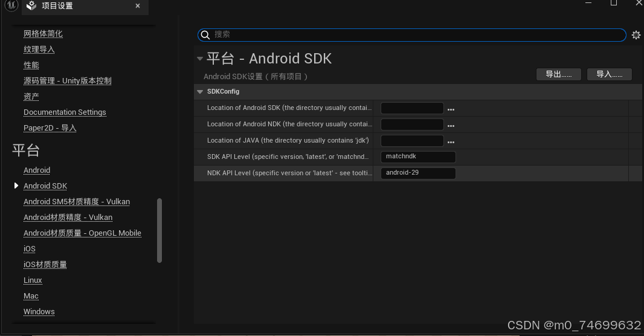Screen dimensions: 644x336
Task: Open Android材质精度 - Vulkan settings
Action: [68, 218]
